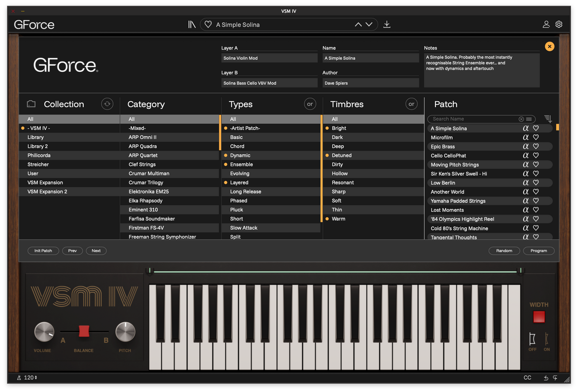Toggle the red WIDTH button

pyautogui.click(x=539, y=317)
